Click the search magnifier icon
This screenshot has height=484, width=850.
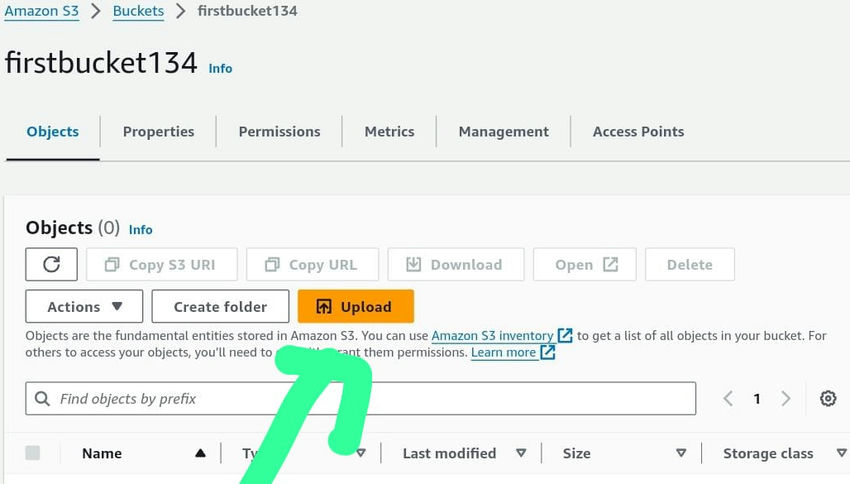pos(42,398)
